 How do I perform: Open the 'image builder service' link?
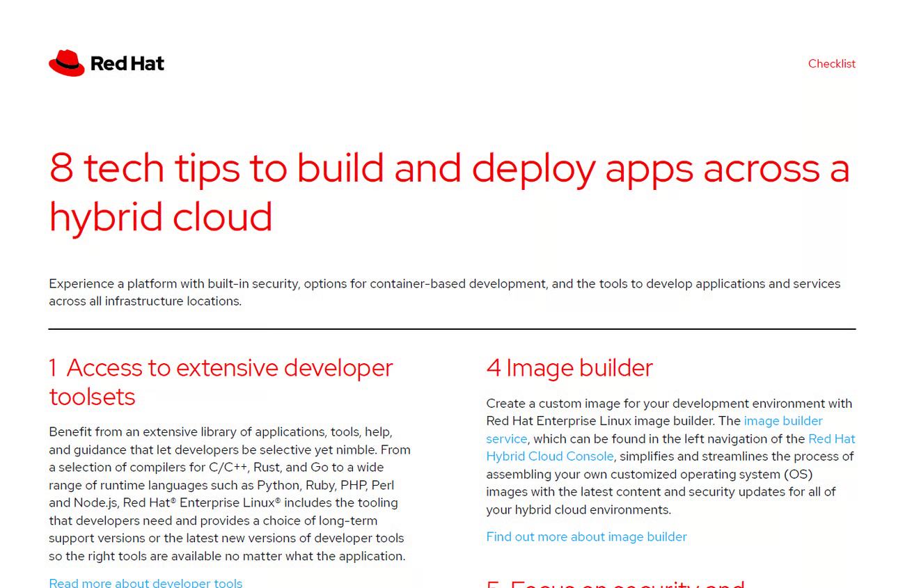point(782,421)
